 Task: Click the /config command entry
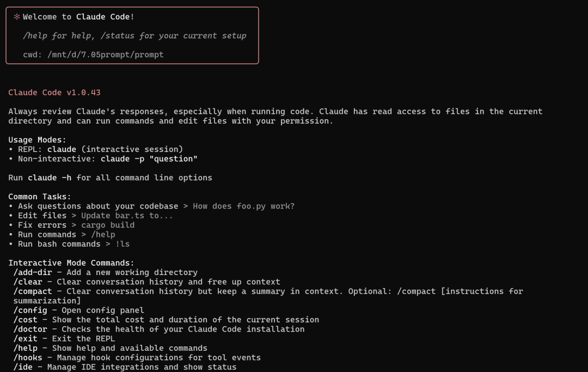[30, 310]
